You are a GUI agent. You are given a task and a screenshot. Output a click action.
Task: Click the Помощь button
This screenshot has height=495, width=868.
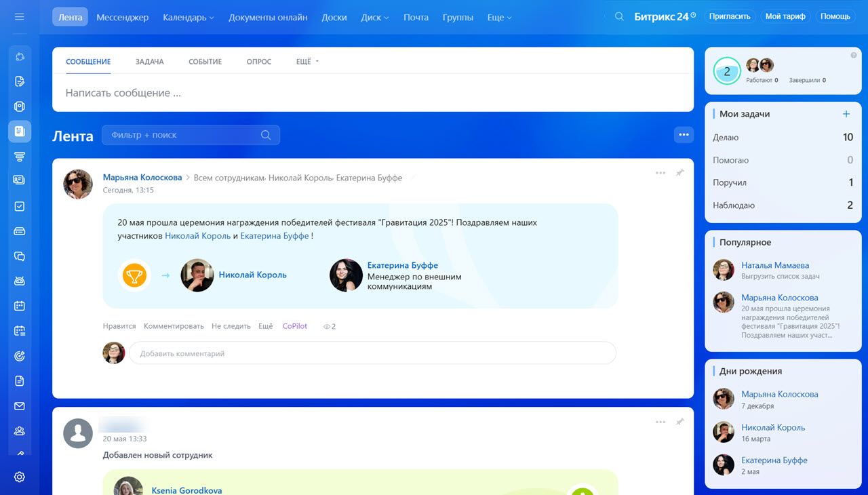coord(835,16)
